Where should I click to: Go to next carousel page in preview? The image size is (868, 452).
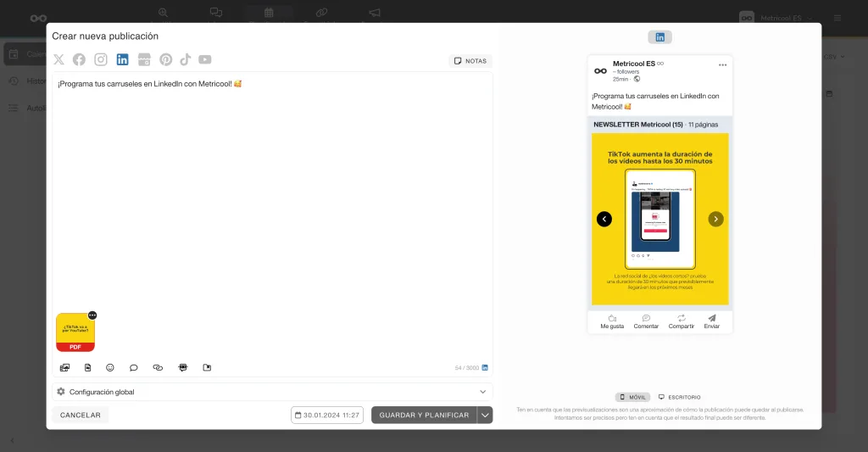(x=715, y=219)
